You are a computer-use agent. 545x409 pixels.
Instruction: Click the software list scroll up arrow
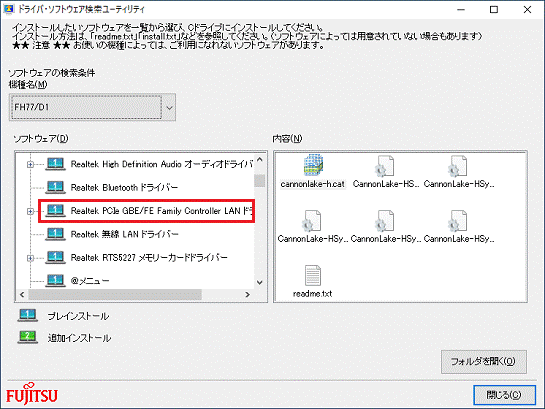(260, 160)
